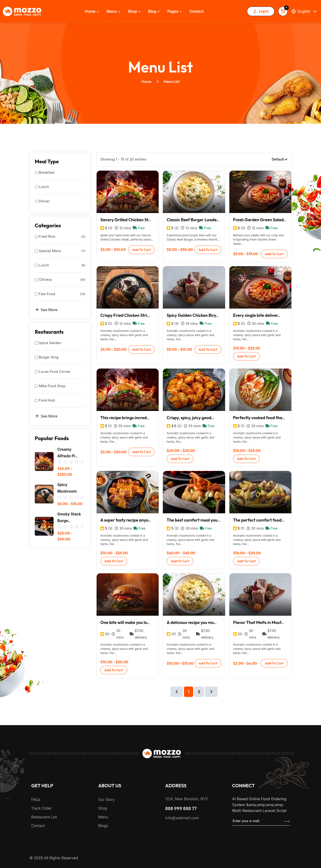Click the globe language icon
The height and width of the screenshot is (868, 321).
pos(294,12)
